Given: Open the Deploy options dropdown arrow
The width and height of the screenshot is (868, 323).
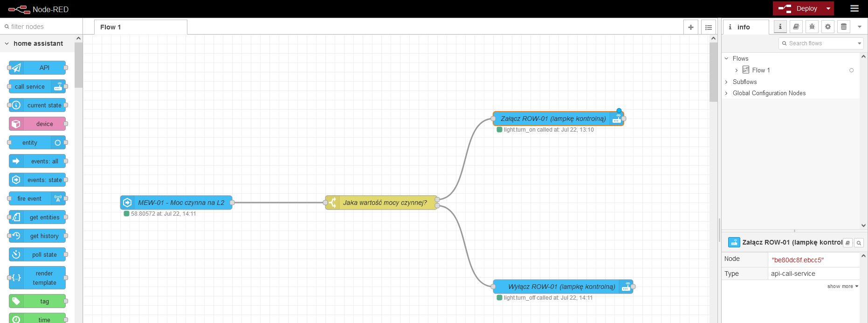Looking at the screenshot, I should [828, 8].
